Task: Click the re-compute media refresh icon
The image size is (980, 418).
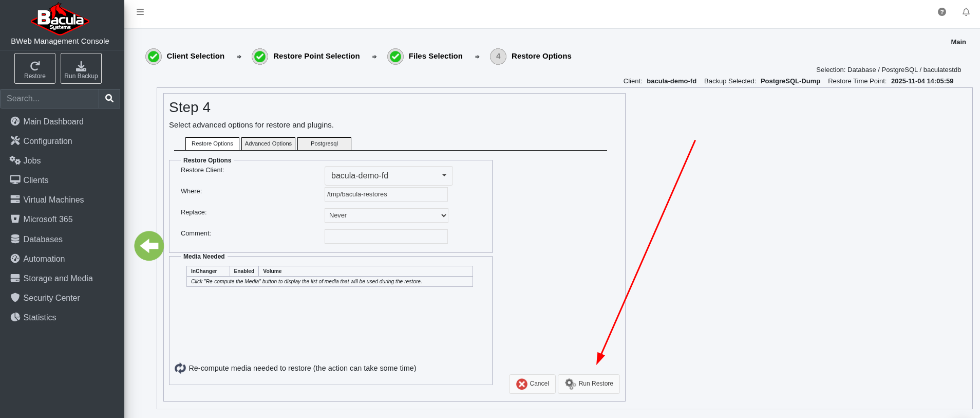Action: tap(180, 368)
